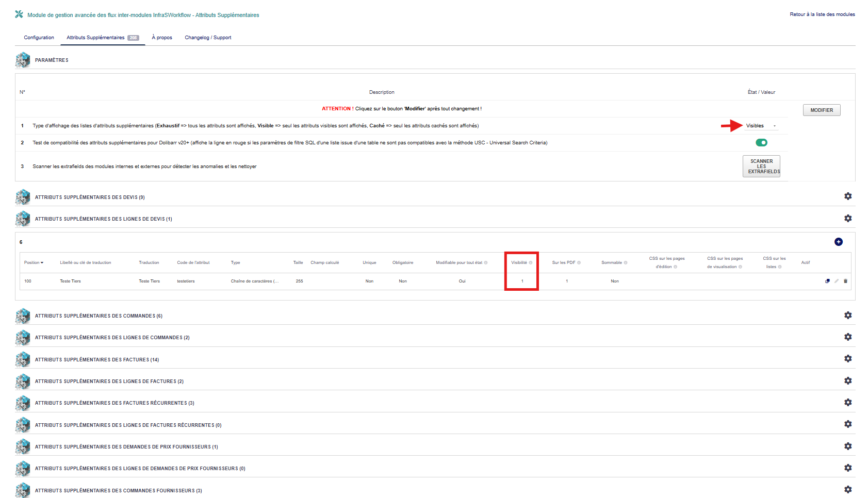The image size is (868, 498).
Task: Open the À propos tab
Action: [x=162, y=38]
